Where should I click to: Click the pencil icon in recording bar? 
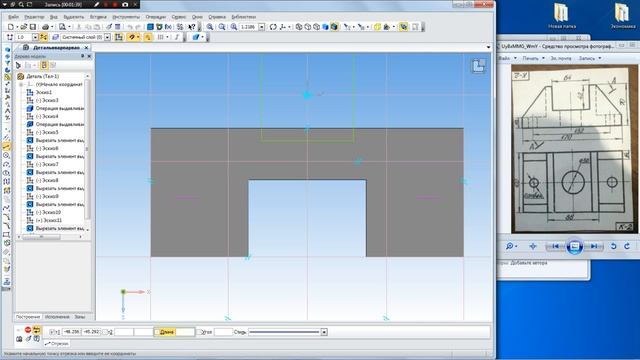click(x=97, y=4)
